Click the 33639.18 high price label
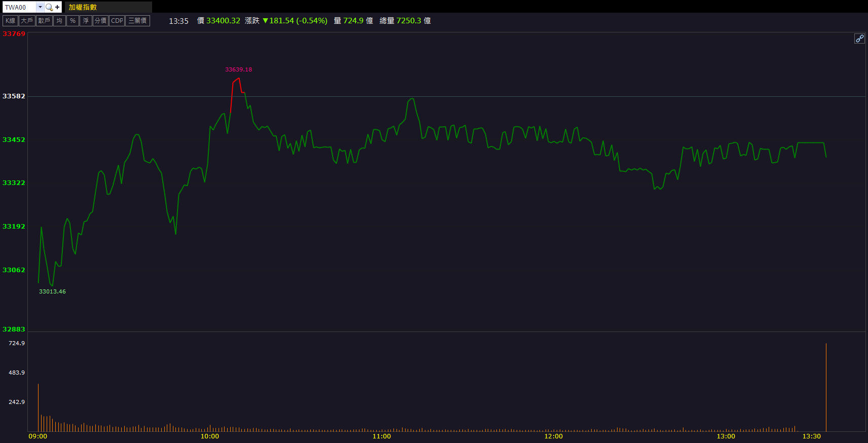The height and width of the screenshot is (443, 868). point(238,70)
